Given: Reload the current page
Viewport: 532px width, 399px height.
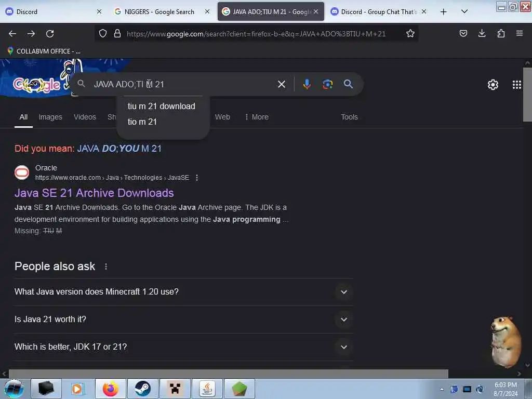Looking at the screenshot, I should [x=50, y=34].
